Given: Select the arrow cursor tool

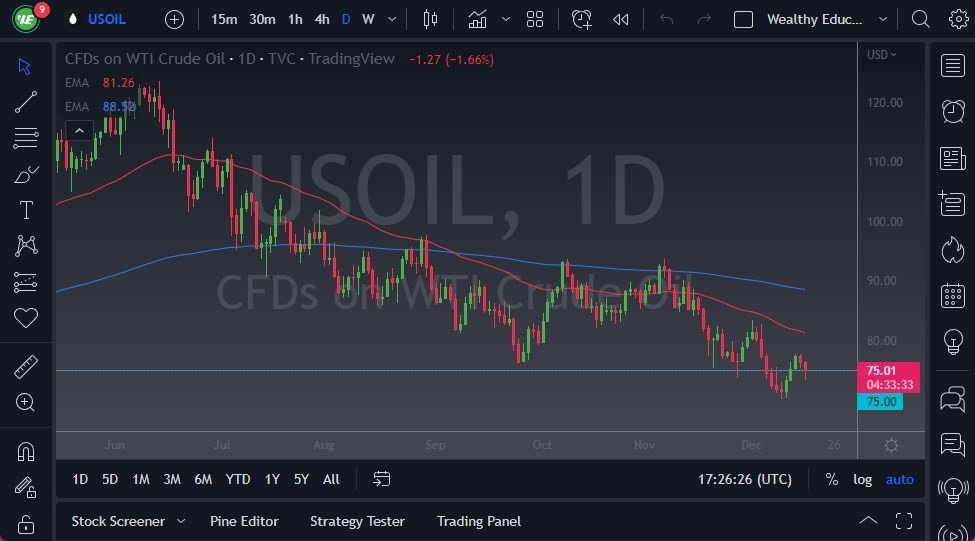Looking at the screenshot, I should pos(25,67).
